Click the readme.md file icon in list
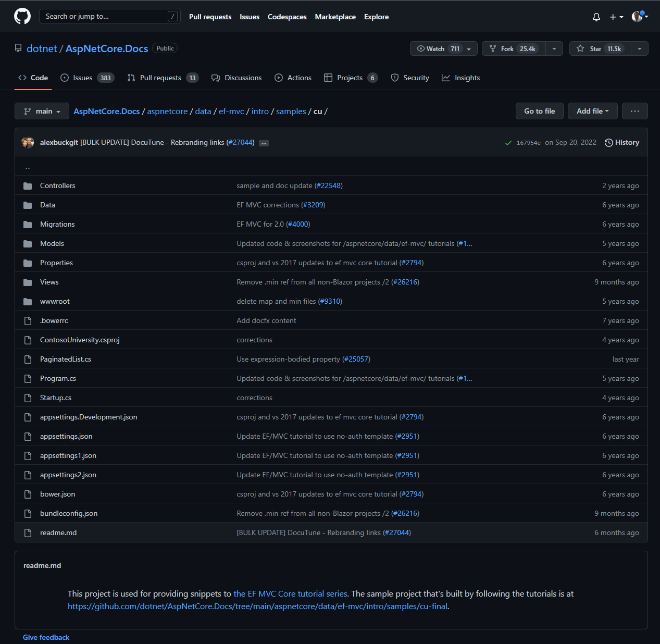The width and height of the screenshot is (660, 644). click(28, 533)
